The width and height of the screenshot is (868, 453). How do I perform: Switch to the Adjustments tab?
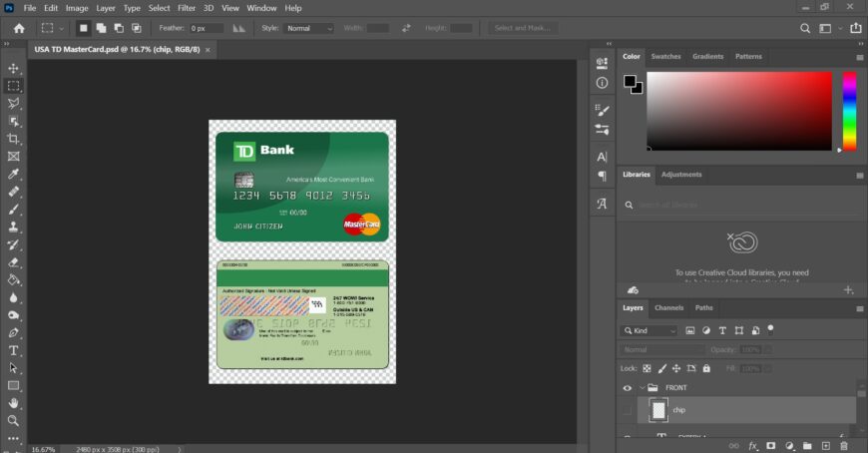coord(681,175)
